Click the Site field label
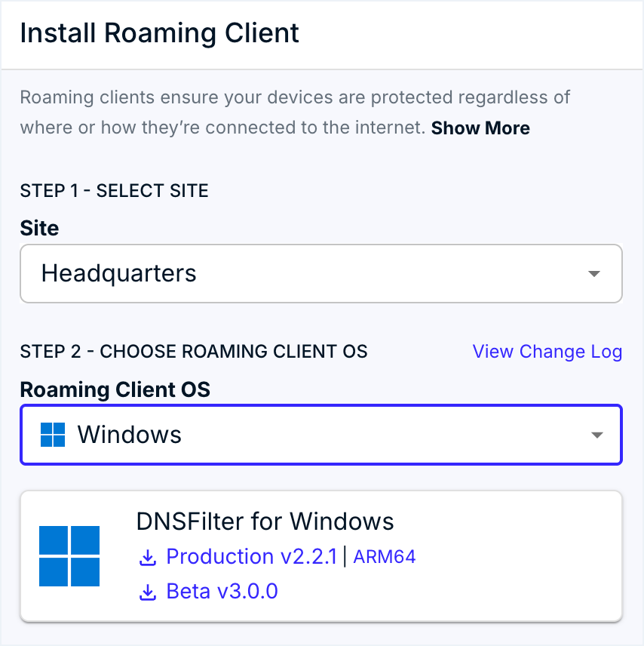The width and height of the screenshot is (644, 646). (39, 228)
